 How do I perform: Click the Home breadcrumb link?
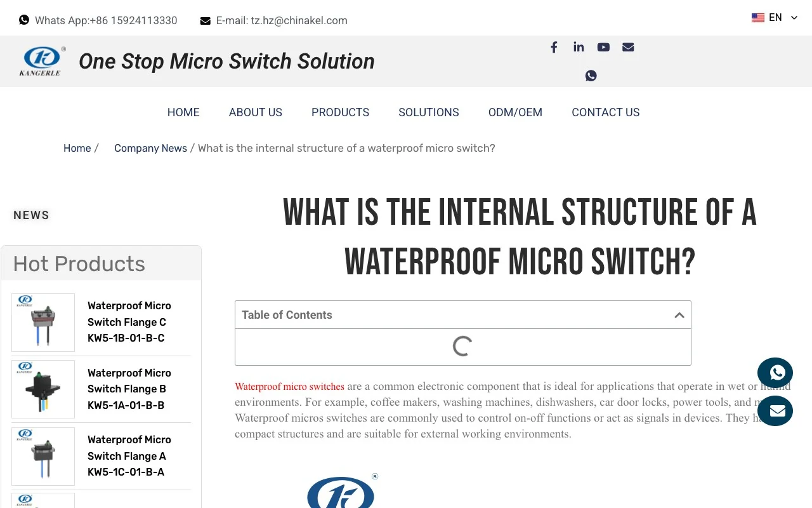coord(77,148)
